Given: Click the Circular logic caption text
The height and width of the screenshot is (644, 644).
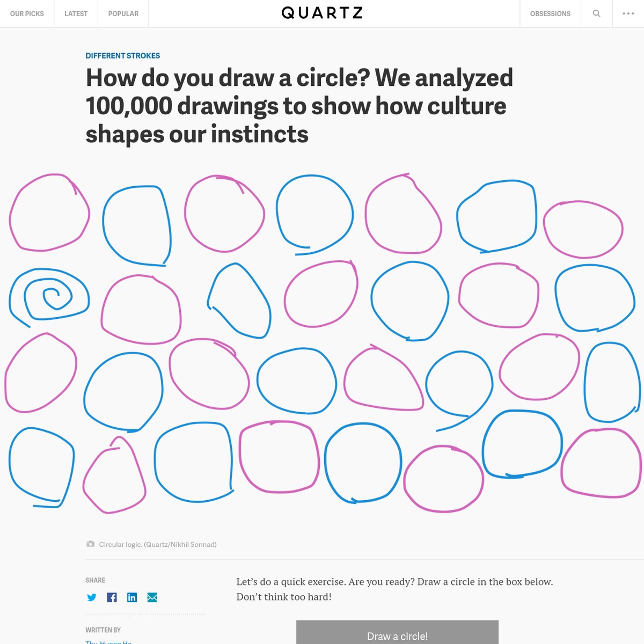Looking at the screenshot, I should coord(158,544).
